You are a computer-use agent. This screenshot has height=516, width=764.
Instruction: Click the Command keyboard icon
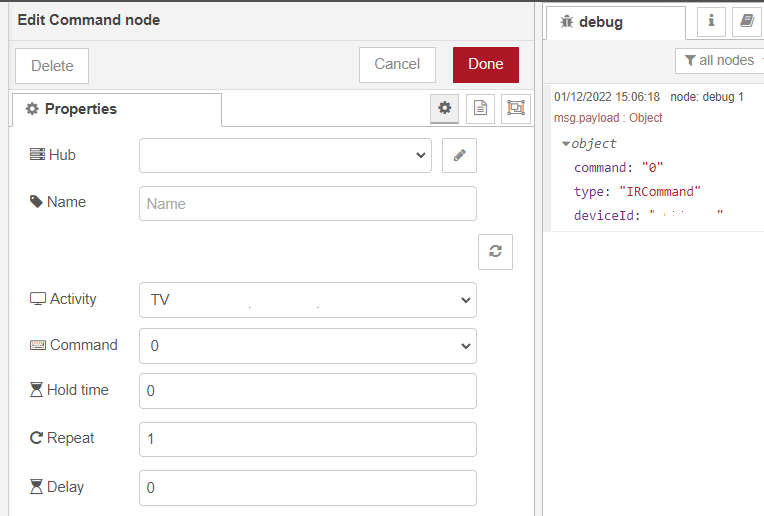[38, 345]
